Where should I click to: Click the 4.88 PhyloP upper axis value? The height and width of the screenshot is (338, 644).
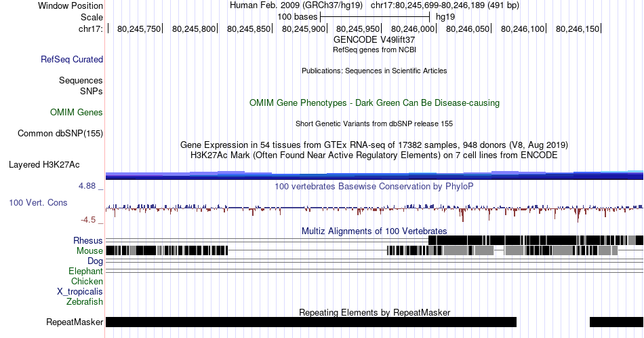tap(87, 186)
